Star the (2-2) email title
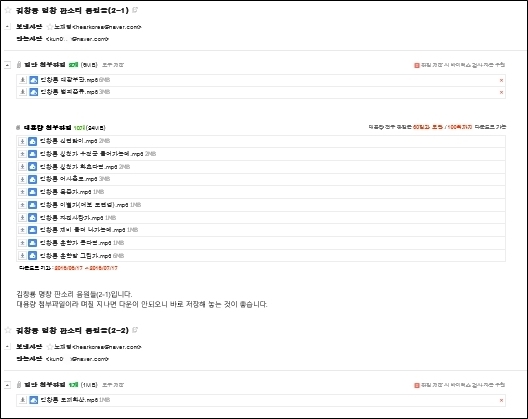This screenshot has width=528, height=419. (8, 330)
